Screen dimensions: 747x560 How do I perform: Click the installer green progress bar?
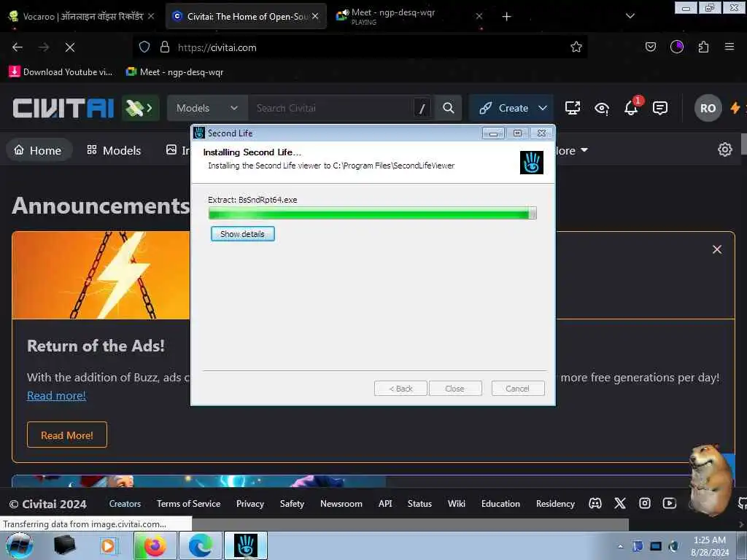(x=373, y=214)
